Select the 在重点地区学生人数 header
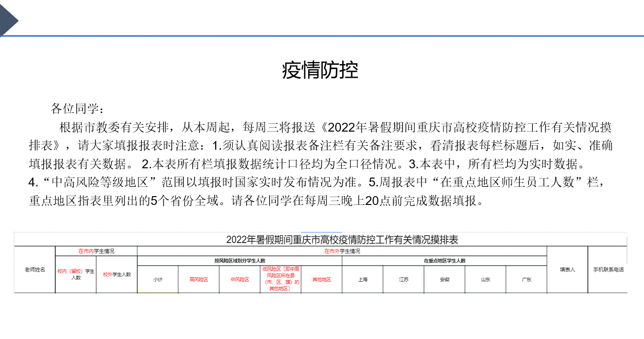Screen dimensions: 644x339 pyautogui.click(x=444, y=261)
